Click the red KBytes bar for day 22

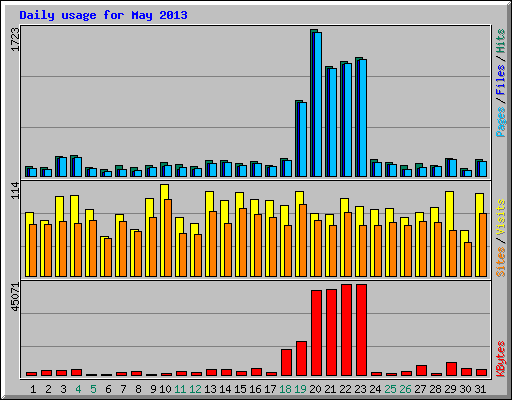(x=346, y=330)
